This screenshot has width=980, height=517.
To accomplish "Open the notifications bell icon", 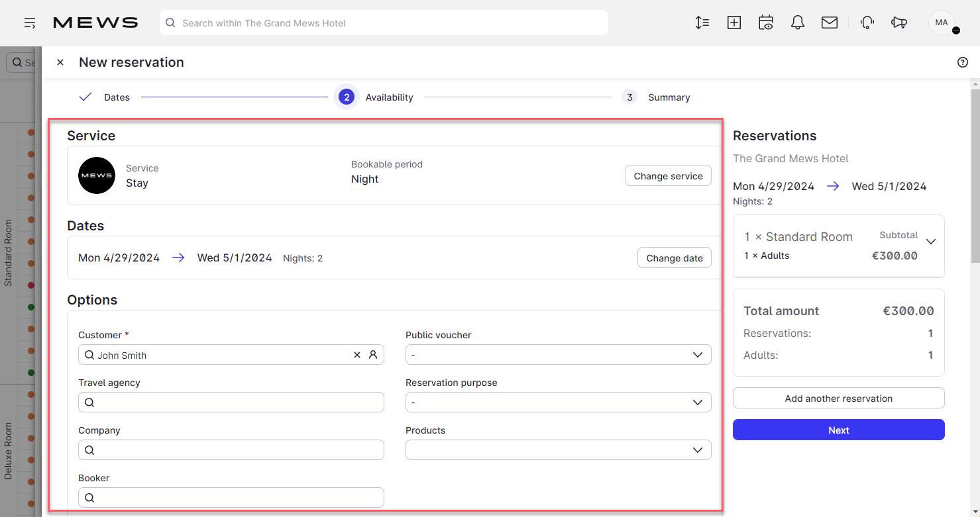I will [x=798, y=22].
